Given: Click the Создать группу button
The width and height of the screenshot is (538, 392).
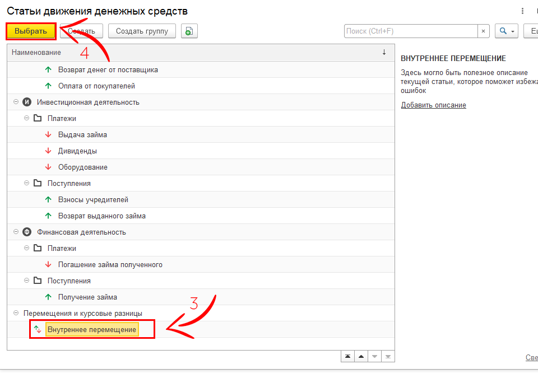Looking at the screenshot, I should (142, 31).
